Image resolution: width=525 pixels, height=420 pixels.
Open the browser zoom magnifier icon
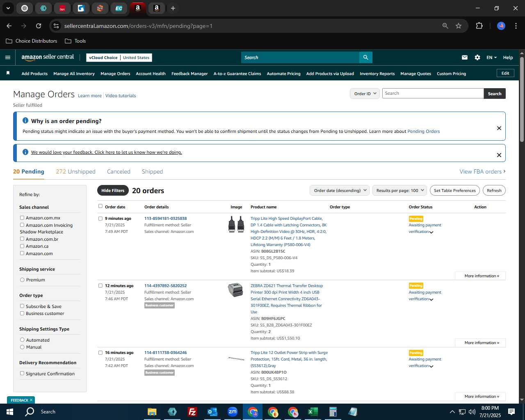click(445, 26)
